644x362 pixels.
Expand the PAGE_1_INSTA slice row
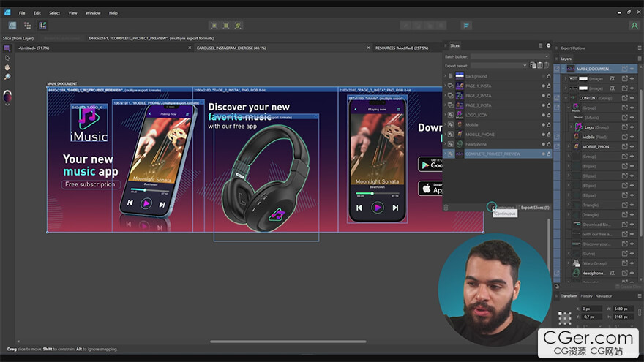coord(445,86)
